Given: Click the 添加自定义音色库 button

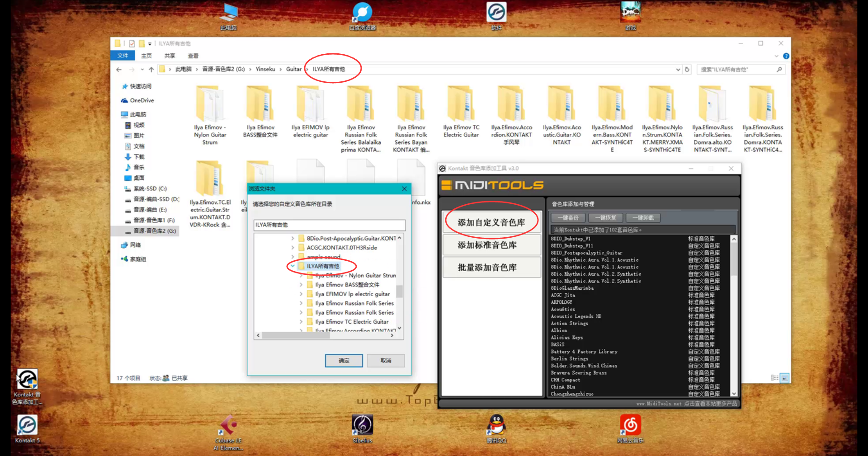Looking at the screenshot, I should tap(491, 222).
